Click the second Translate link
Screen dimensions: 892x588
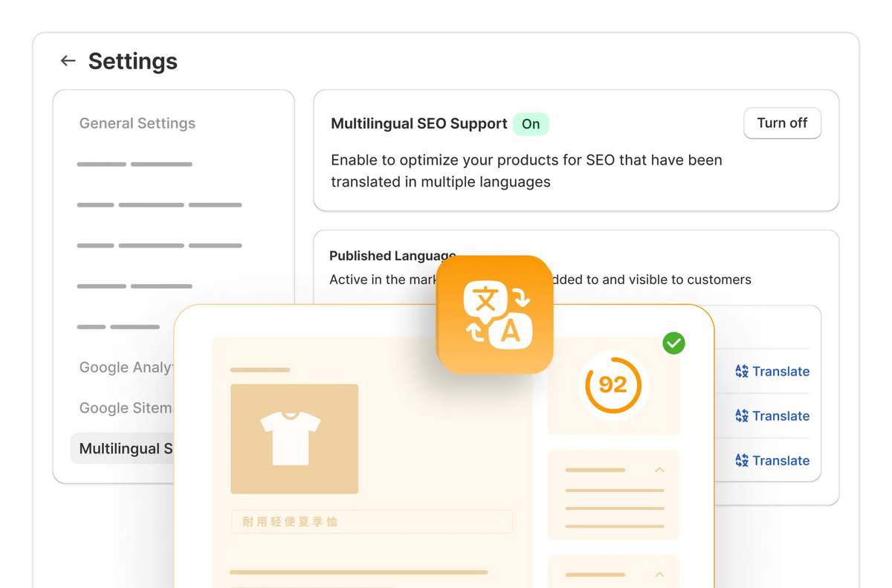point(772,416)
